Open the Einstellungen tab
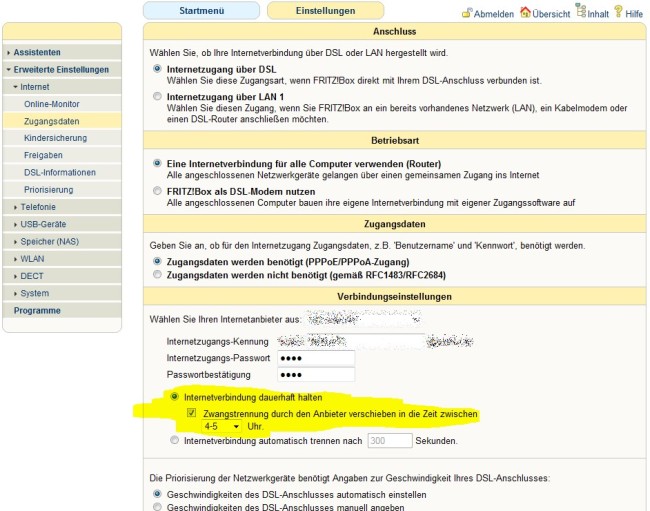The image size is (650, 511). (x=326, y=11)
